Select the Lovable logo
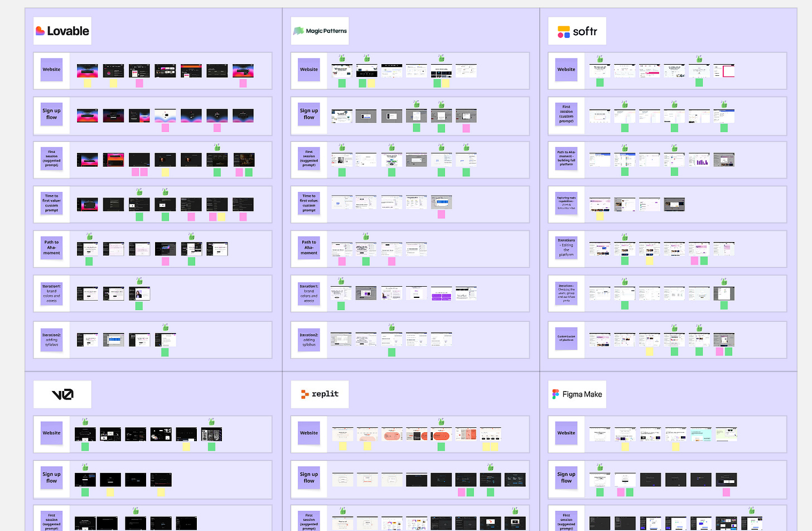Screen dimensions: 812x531 [x=62, y=31]
